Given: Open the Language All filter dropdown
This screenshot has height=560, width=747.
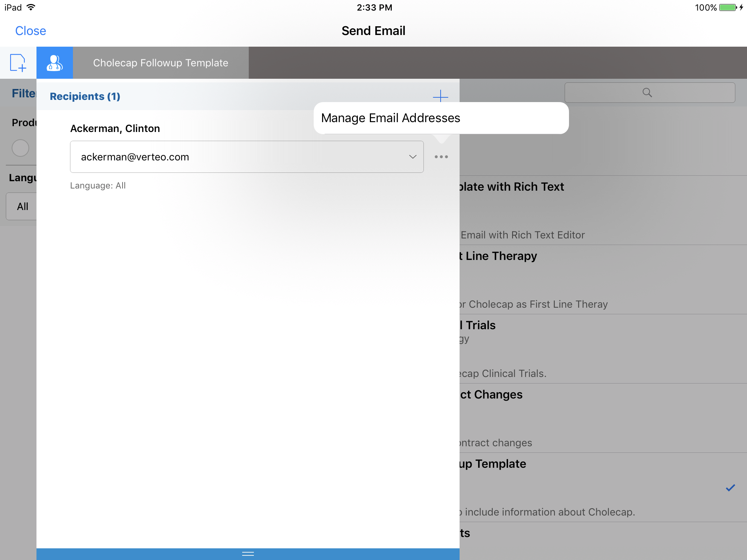Looking at the screenshot, I should (x=22, y=206).
